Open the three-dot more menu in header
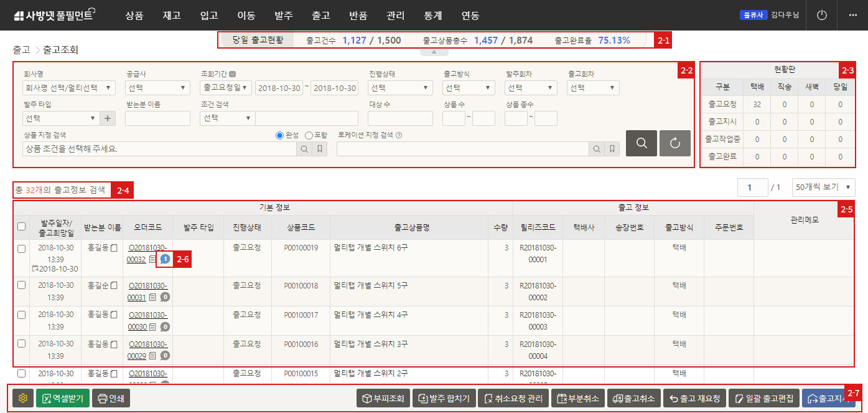 (x=852, y=15)
